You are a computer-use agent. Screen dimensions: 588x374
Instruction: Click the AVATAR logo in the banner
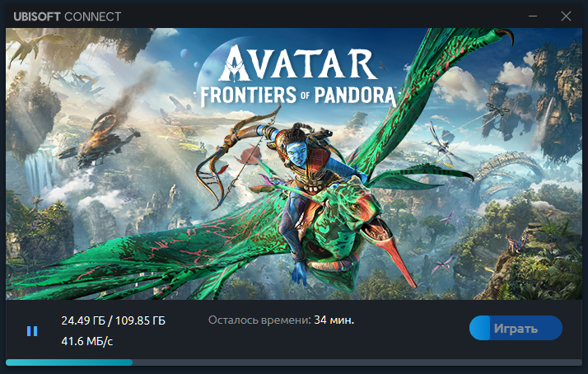click(x=298, y=63)
